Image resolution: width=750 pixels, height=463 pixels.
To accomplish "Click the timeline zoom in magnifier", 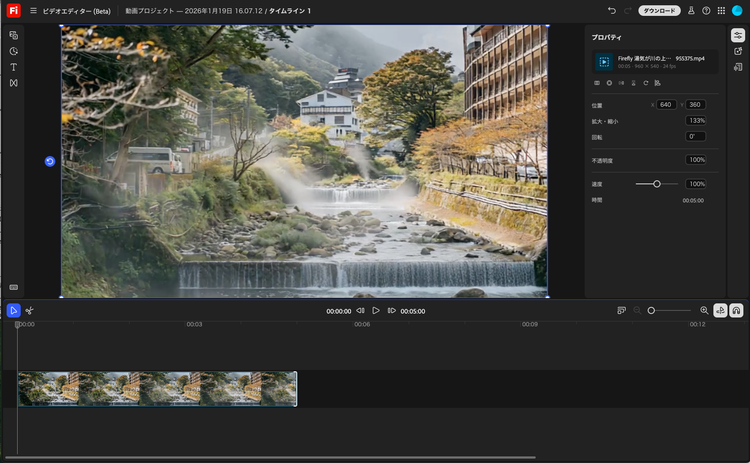I will pos(704,311).
